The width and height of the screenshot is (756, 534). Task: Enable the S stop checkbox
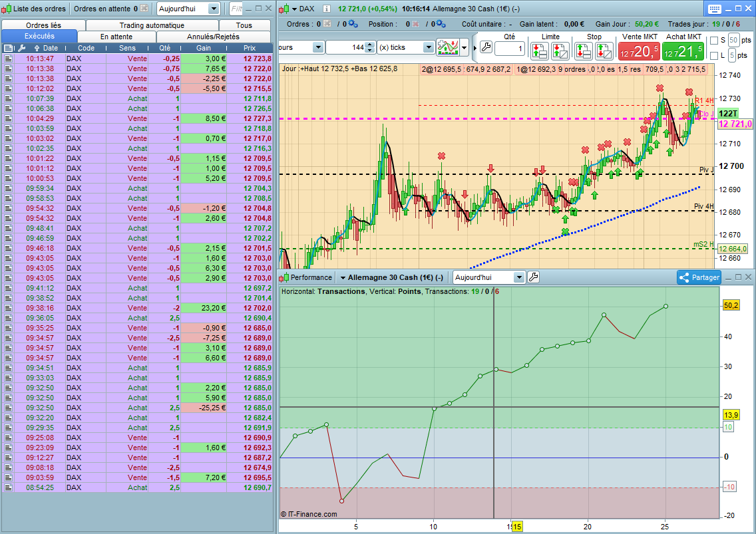(x=715, y=41)
